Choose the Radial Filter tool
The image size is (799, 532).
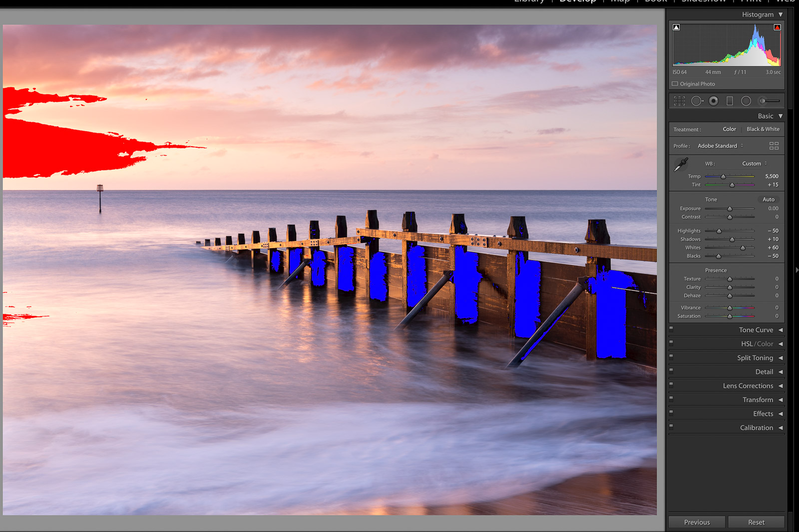point(746,101)
